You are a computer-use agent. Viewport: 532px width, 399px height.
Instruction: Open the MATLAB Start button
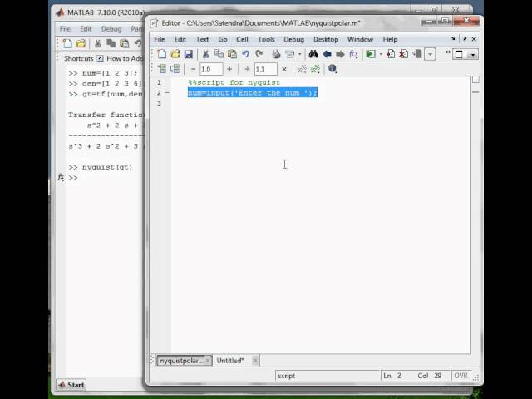[x=71, y=385]
